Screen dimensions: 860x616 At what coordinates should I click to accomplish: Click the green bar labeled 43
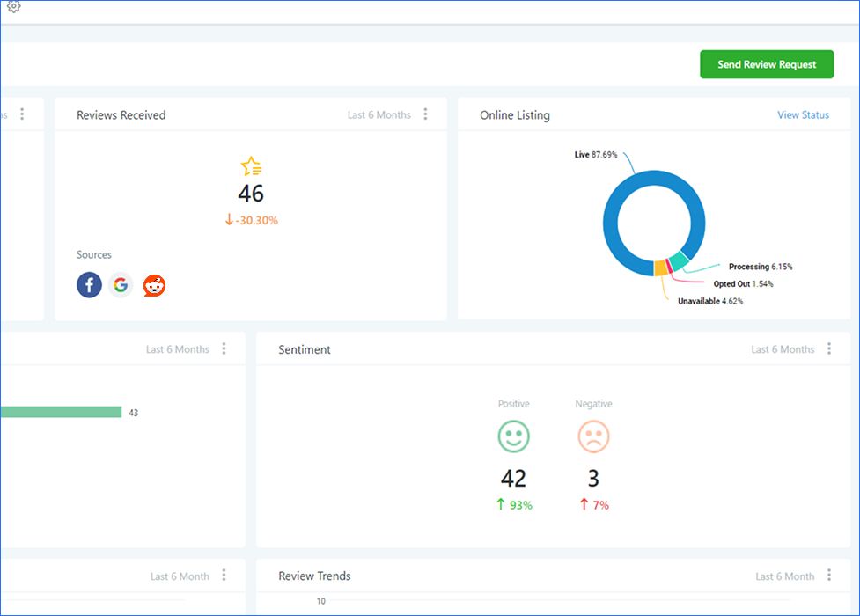click(61, 412)
